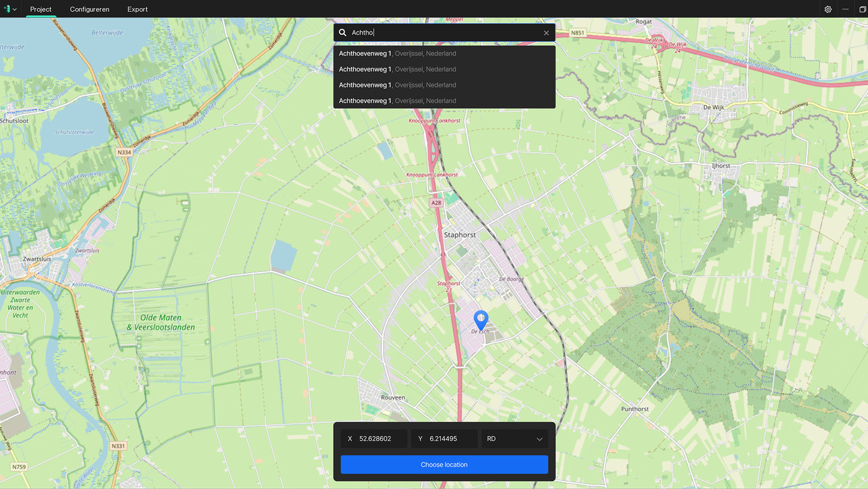
Task: Click the Staphorst town label on map
Action: point(460,235)
